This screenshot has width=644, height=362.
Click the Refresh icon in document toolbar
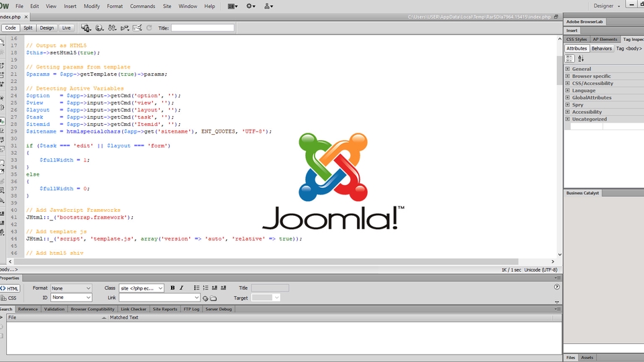coord(149,28)
